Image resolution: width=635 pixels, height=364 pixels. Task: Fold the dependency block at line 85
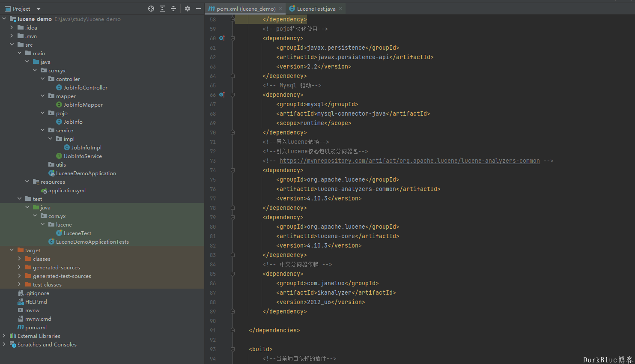(x=233, y=274)
